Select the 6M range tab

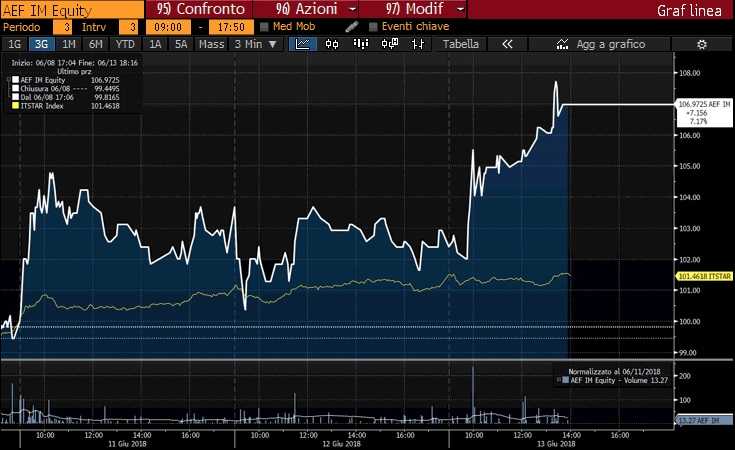coord(96,44)
